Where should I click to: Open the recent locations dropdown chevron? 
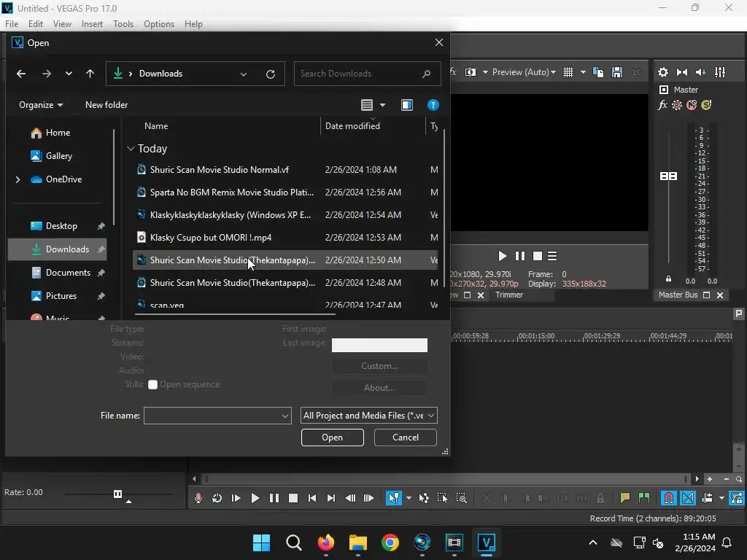click(x=69, y=74)
